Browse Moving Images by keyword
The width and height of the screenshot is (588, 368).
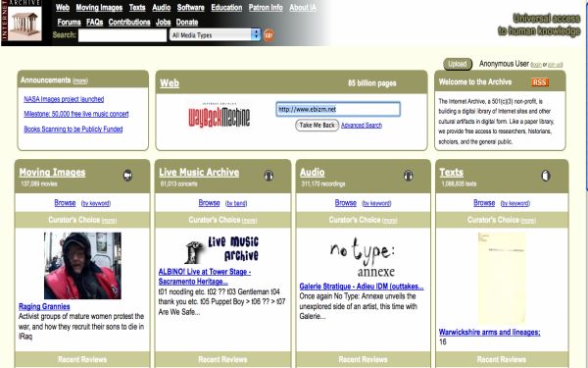pos(96,203)
